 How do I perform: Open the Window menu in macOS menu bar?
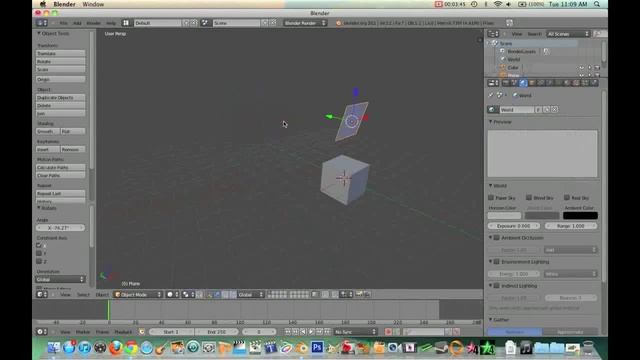[x=93, y=4]
